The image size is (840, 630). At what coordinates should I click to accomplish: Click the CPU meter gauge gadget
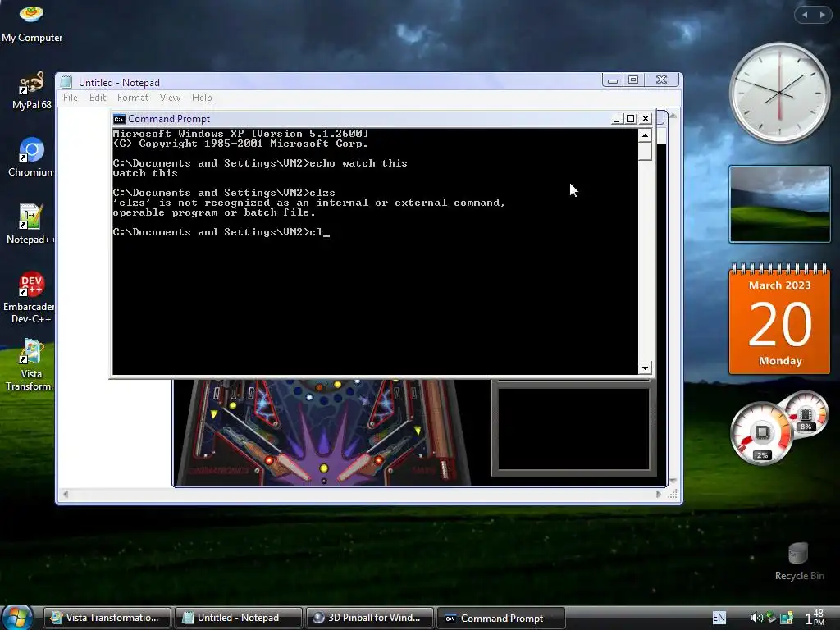761,433
